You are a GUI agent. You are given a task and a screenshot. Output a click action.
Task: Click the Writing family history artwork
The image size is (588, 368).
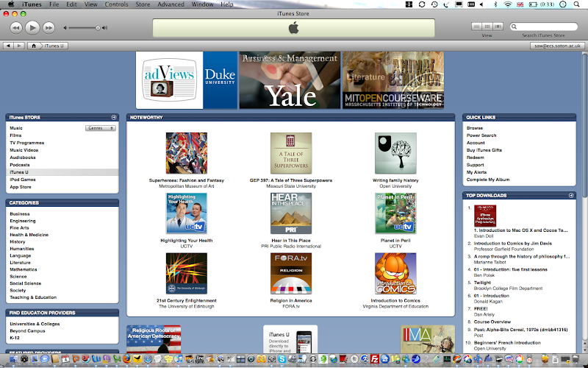pyautogui.click(x=395, y=153)
